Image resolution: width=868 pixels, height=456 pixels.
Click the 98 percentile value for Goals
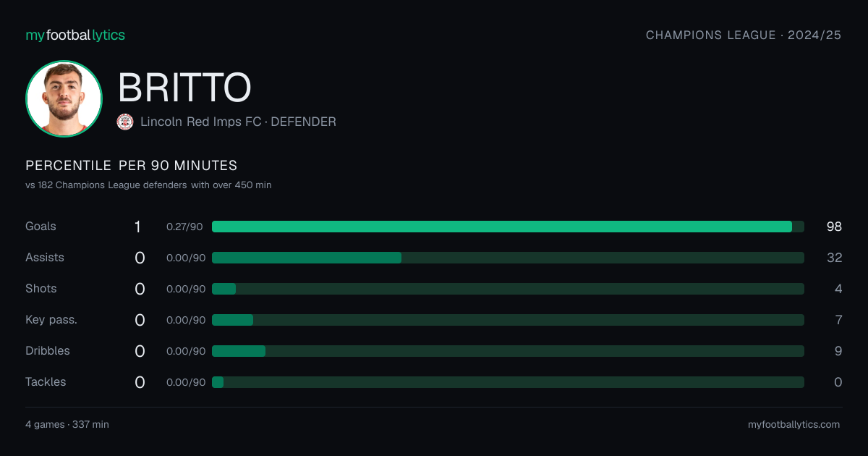coord(834,227)
